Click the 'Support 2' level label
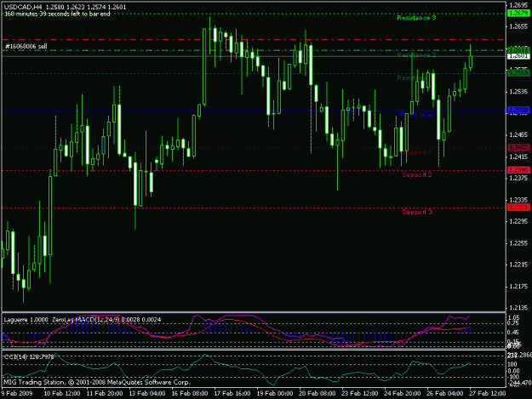Image resolution: width=532 pixels, height=399 pixels. 416,175
